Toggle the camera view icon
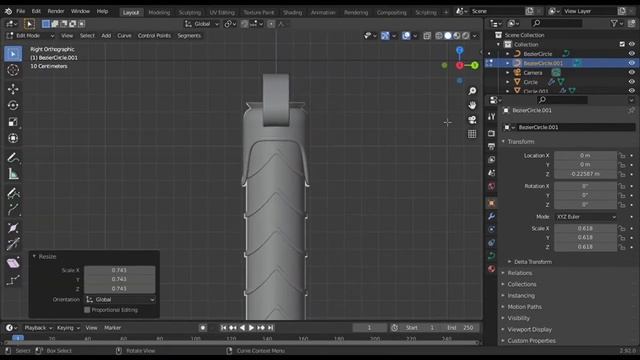 click(472, 120)
